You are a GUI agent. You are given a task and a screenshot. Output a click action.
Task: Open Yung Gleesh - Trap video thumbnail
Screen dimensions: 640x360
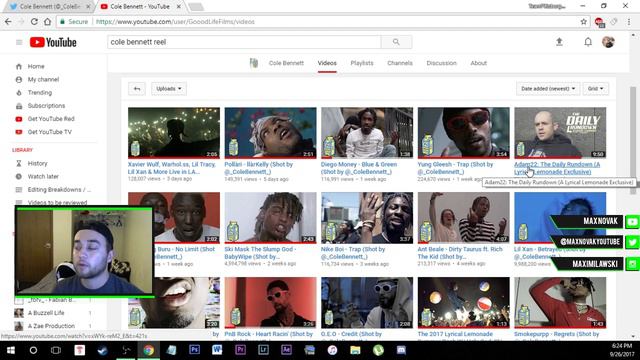pos(464,133)
